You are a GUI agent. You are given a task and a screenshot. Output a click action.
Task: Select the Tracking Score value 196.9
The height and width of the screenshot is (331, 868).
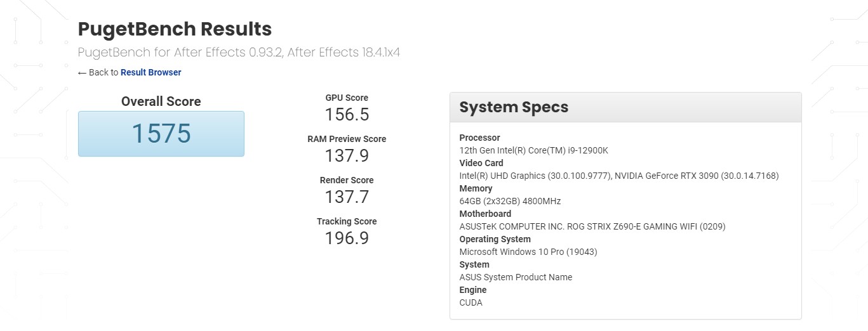(347, 238)
